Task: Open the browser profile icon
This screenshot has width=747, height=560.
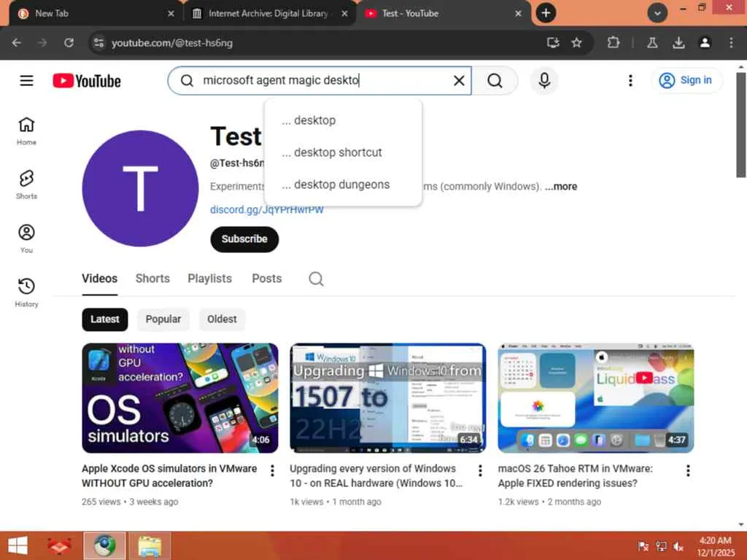Action: (705, 43)
